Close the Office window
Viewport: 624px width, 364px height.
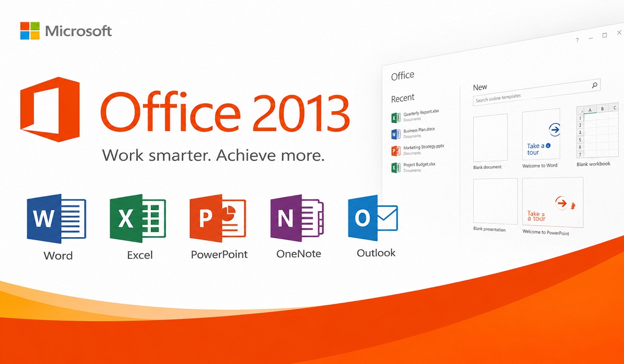point(618,33)
